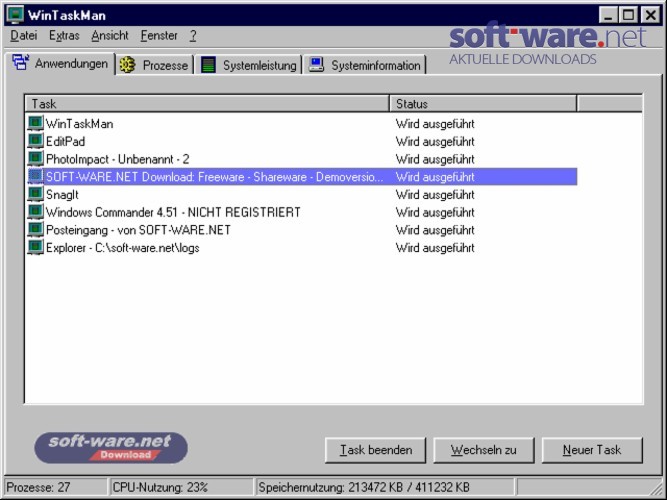The height and width of the screenshot is (500, 667).
Task: Click the icon beside EditPad task
Action: tap(35, 141)
